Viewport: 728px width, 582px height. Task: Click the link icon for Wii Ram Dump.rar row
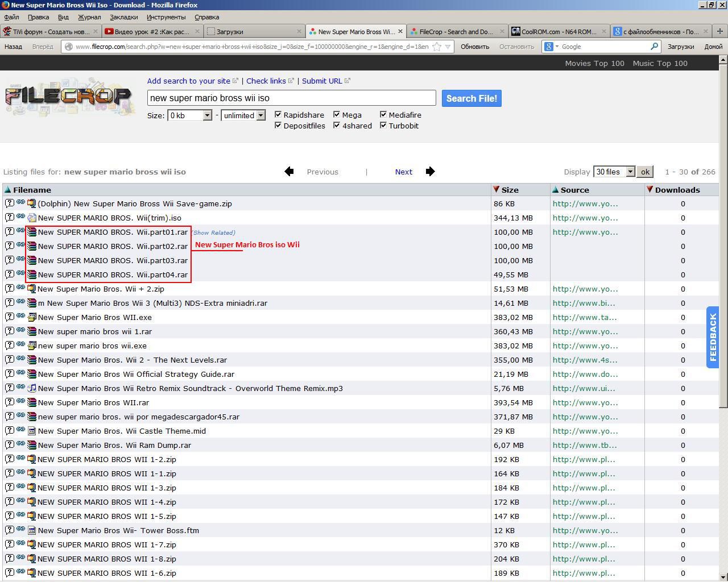pos(20,444)
